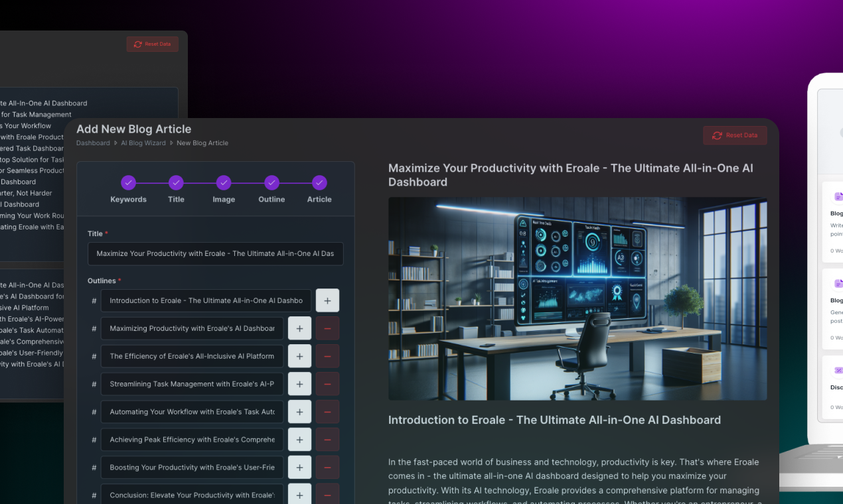Add outline after Streamlining Task Management row
Screen dimensions: 843x504
point(299,384)
